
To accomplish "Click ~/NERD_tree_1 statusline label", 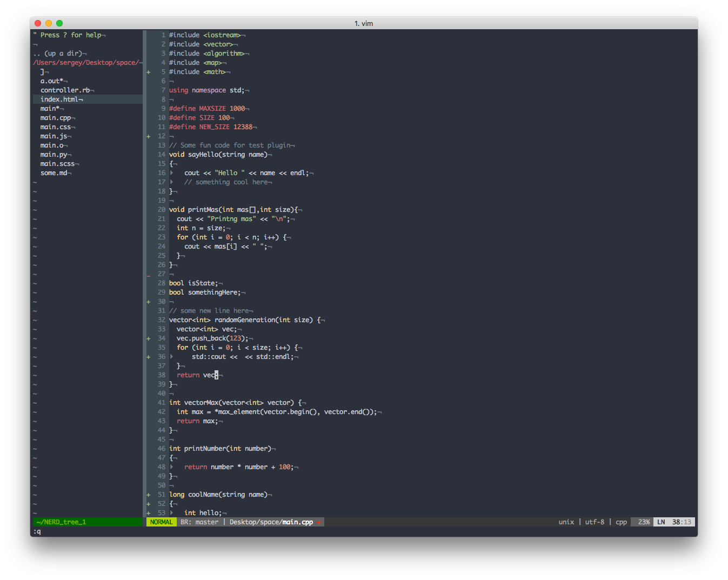I will (61, 522).
